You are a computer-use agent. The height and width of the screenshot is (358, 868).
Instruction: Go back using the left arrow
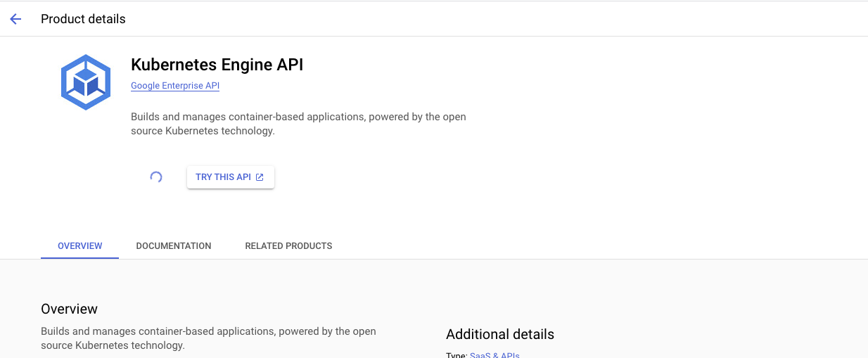(x=15, y=19)
